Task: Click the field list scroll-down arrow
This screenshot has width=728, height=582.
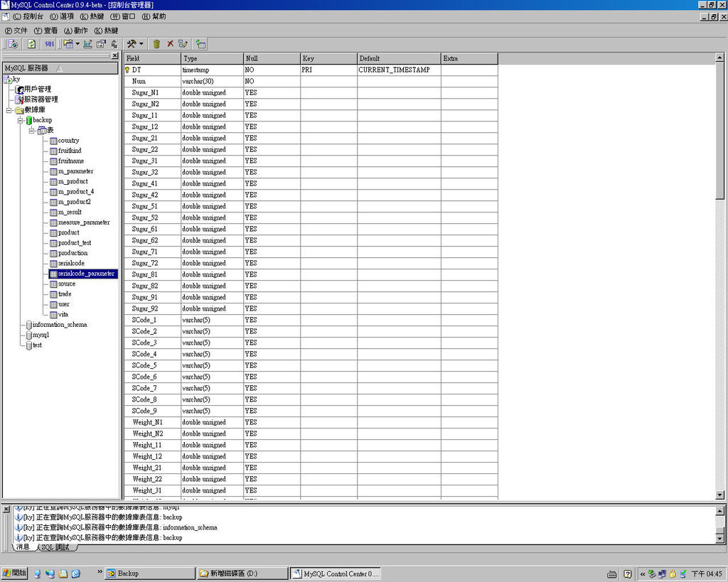Action: [x=719, y=495]
